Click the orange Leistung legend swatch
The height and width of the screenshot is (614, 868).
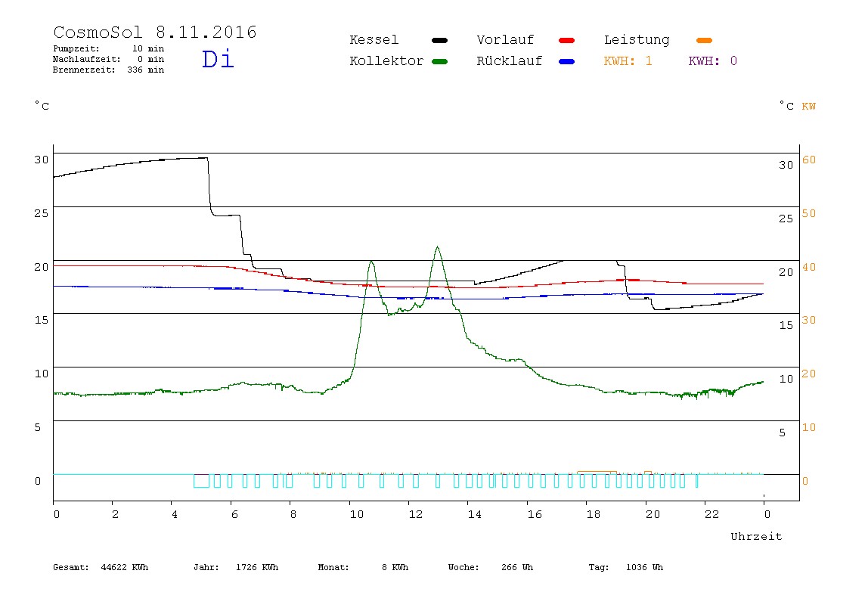coord(704,40)
